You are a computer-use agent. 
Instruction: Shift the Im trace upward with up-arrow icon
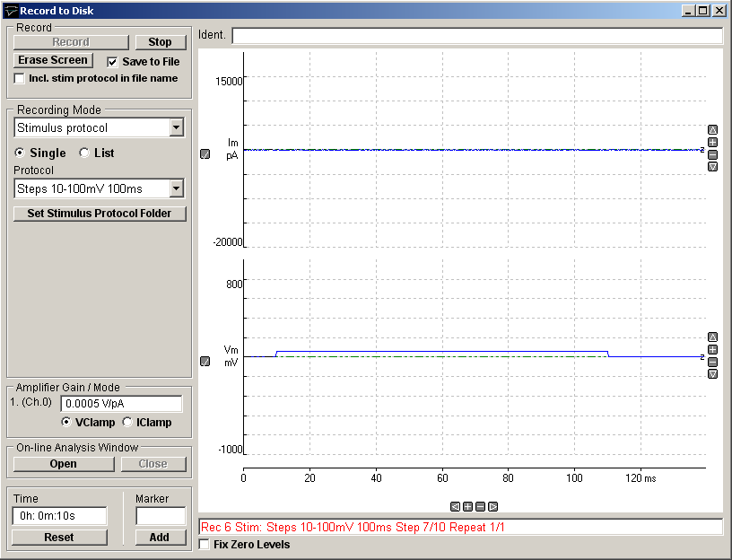(x=712, y=130)
